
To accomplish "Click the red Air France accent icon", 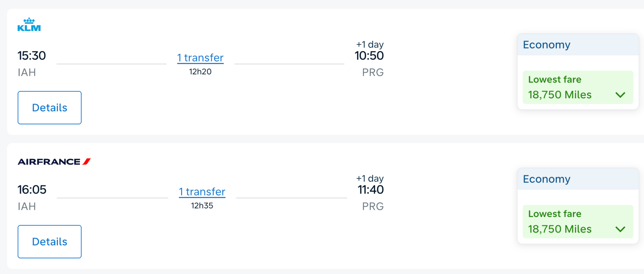I will 87,161.
